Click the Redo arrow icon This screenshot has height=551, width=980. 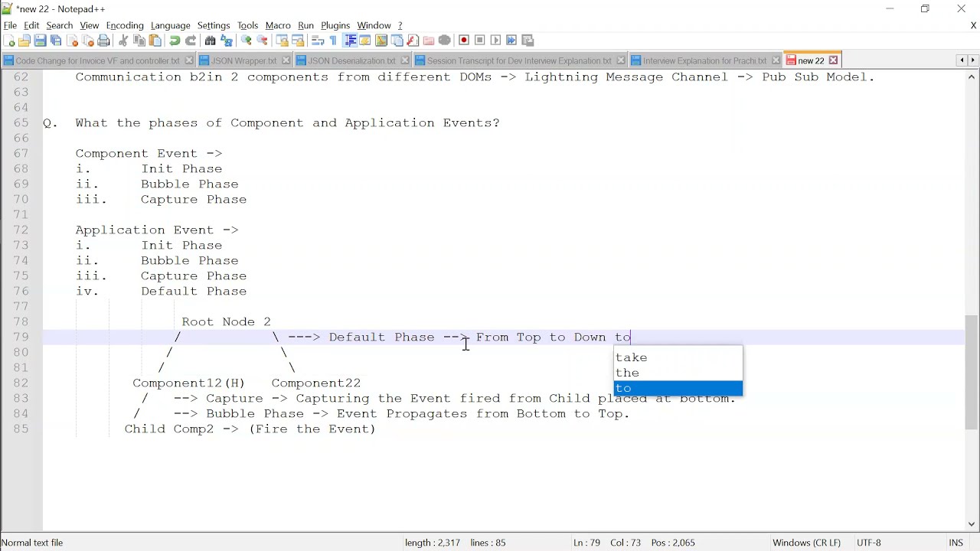pyautogui.click(x=191, y=41)
